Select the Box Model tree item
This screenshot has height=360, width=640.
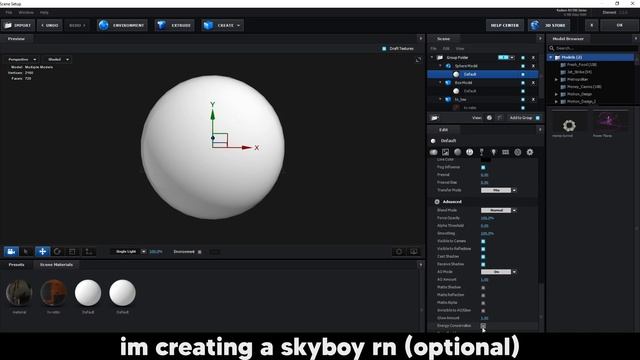pos(463,83)
